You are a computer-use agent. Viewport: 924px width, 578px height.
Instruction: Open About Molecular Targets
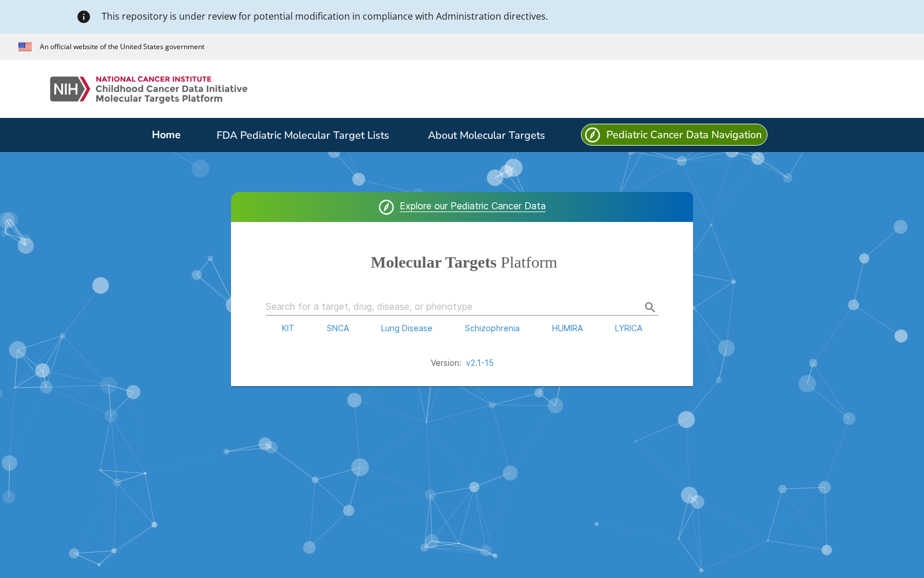(x=486, y=135)
